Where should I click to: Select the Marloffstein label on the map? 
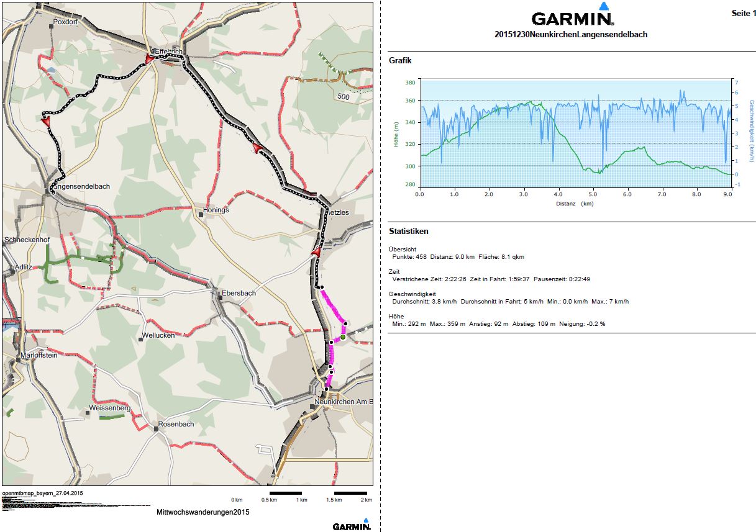[39, 356]
